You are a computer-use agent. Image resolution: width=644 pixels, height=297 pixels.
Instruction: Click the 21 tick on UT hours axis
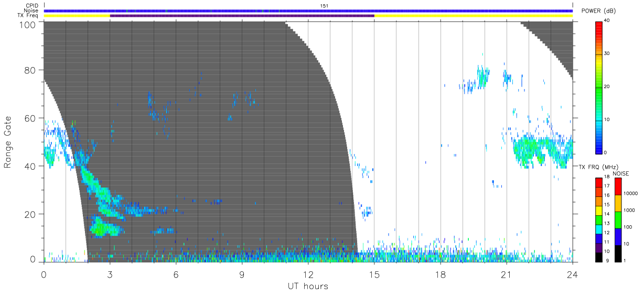506,274
